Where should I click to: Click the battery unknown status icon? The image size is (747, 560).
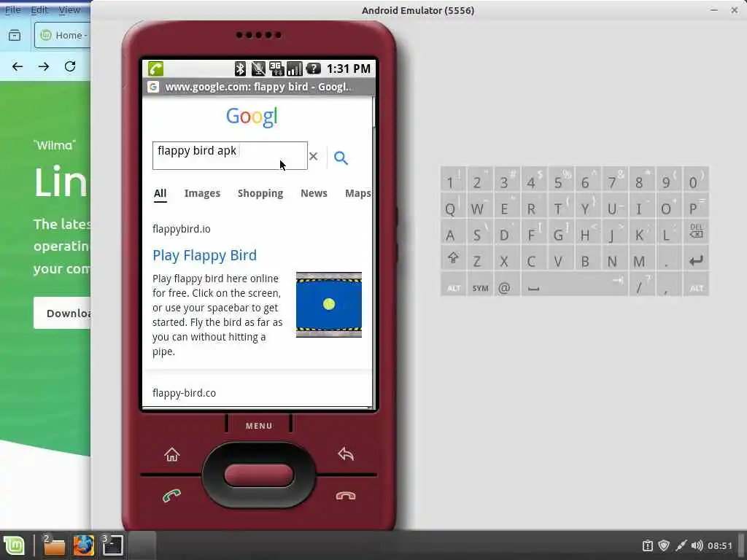click(x=313, y=69)
